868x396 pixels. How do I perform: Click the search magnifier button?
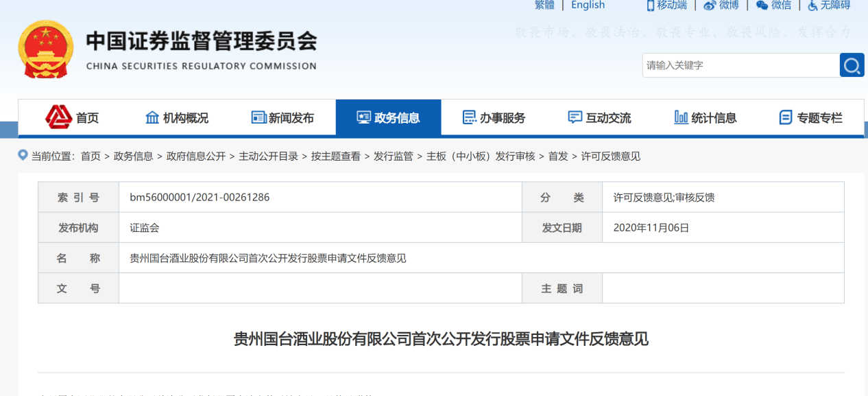852,65
